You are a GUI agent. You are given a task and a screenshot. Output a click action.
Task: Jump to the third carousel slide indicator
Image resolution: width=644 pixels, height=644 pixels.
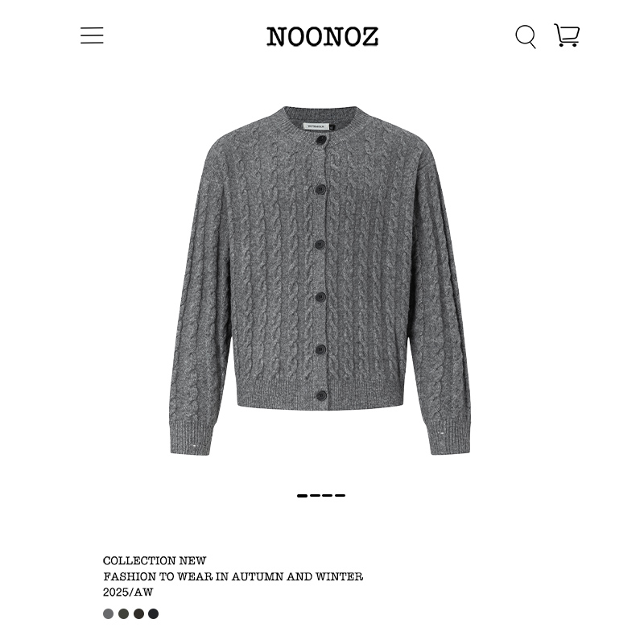tap(328, 496)
